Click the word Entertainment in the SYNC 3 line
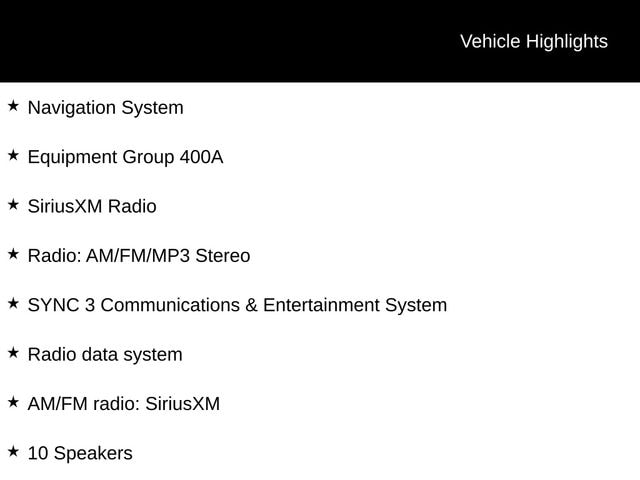 pos(321,305)
